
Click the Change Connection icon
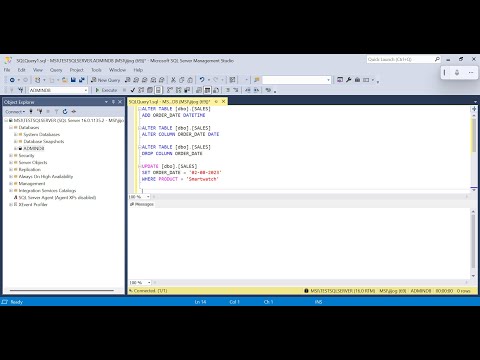(21, 90)
